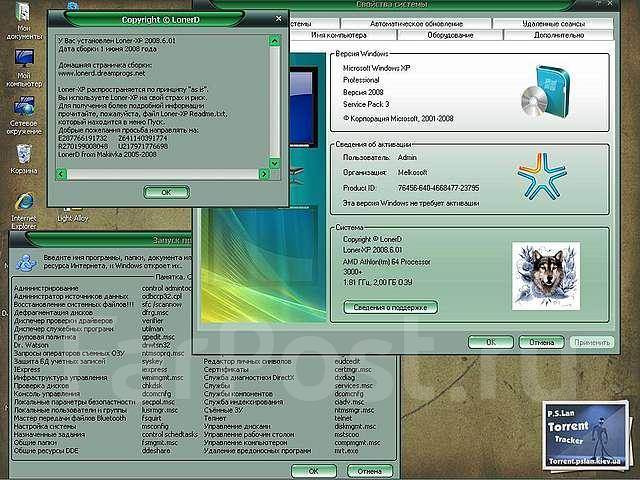This screenshot has height=480, width=640.
Task: Open Сетевое окружение desktop icon
Action: tap(22, 108)
